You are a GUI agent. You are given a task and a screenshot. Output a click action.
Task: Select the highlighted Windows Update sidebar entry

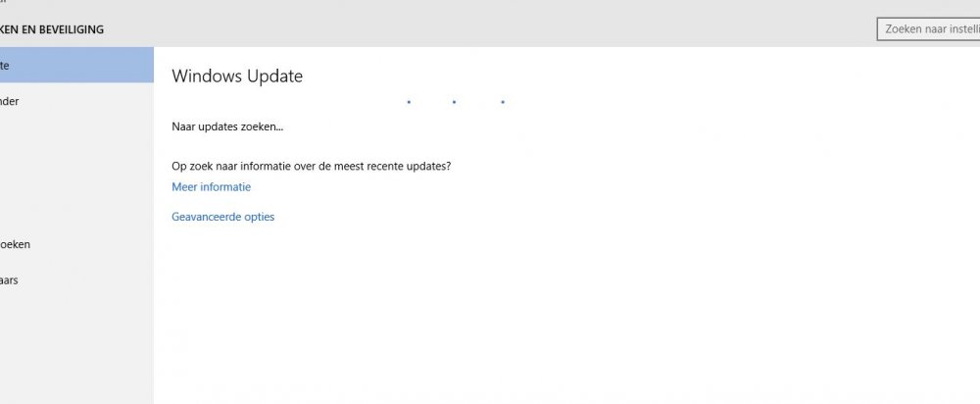(x=76, y=65)
